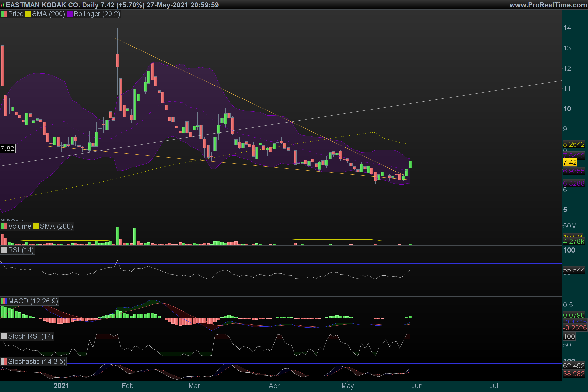This screenshot has width=588, height=392.
Task: Click the 2021 year marker on axis
Action: pyautogui.click(x=61, y=386)
